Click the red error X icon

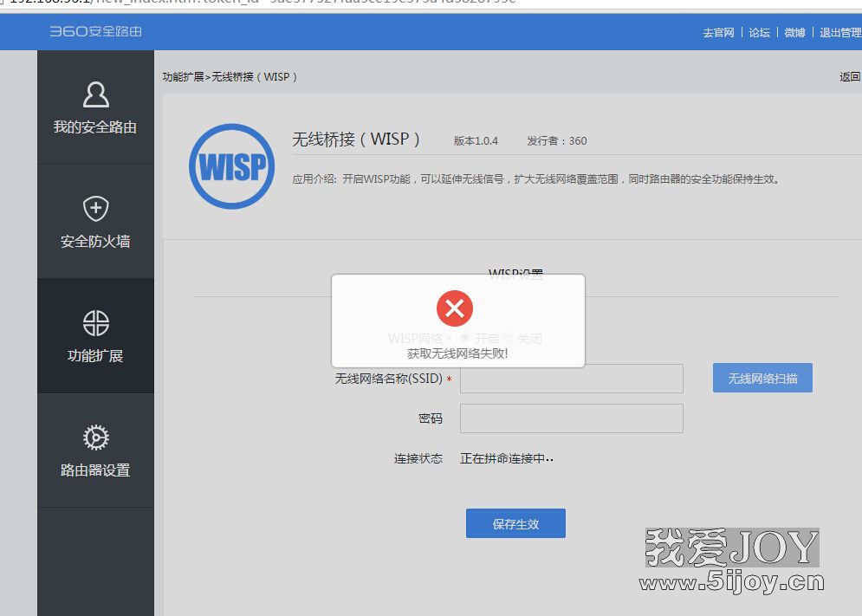click(455, 308)
